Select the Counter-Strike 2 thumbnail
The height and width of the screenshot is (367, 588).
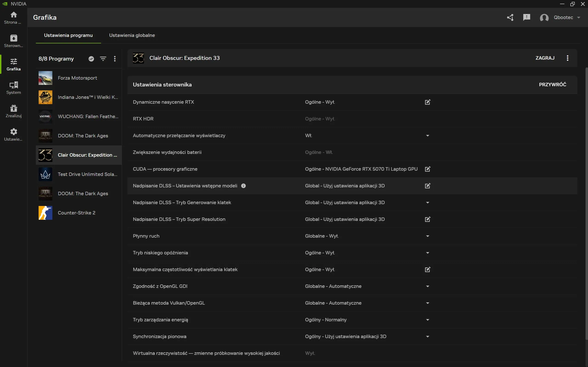click(45, 213)
